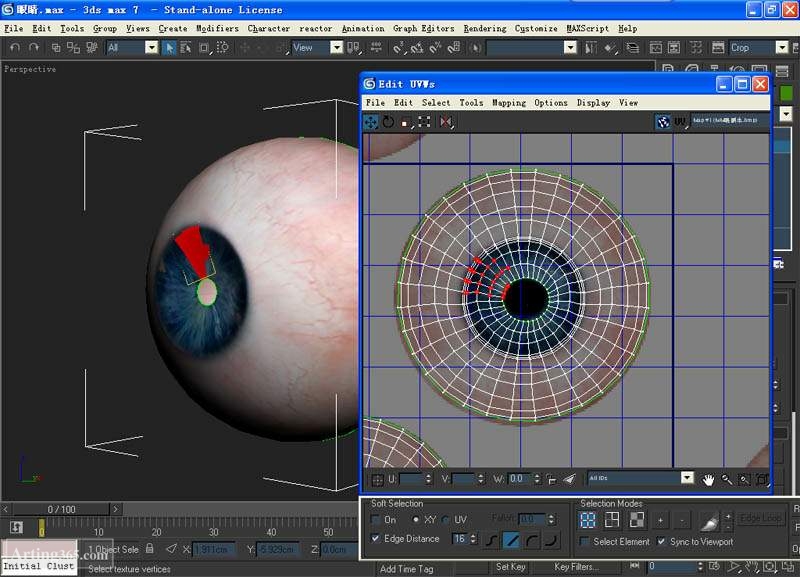Click the Mirror tool icon
Screen dimensions: 800x577
(590, 47)
